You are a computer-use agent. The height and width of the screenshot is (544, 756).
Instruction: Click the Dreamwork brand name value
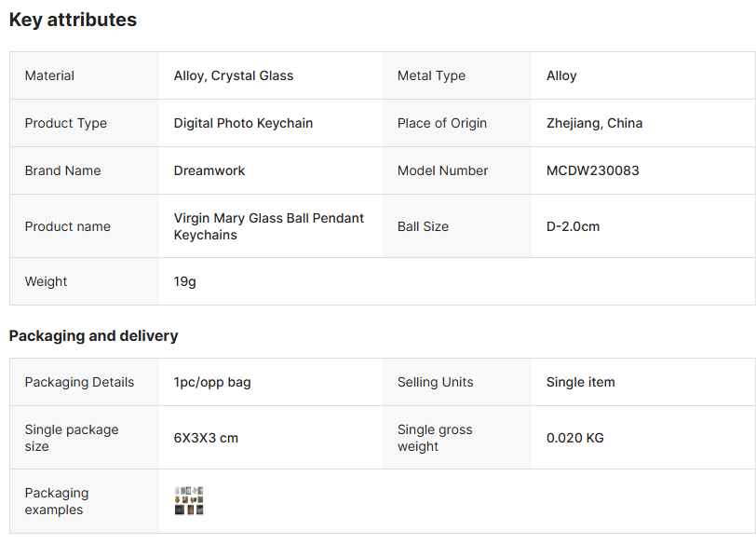pyautogui.click(x=209, y=170)
